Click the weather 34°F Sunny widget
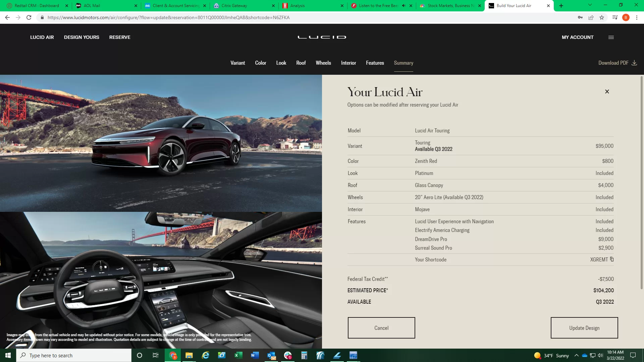Screen dimensions: 644x362 [x=551, y=355]
